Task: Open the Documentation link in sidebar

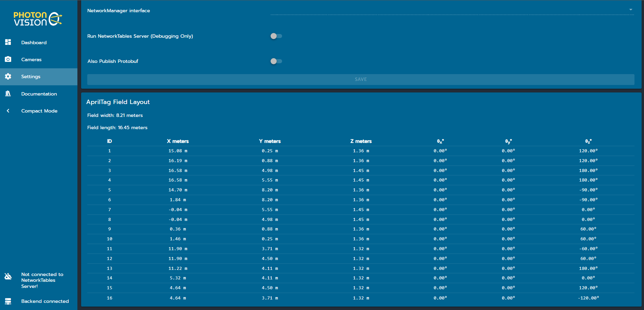Action: tap(39, 94)
